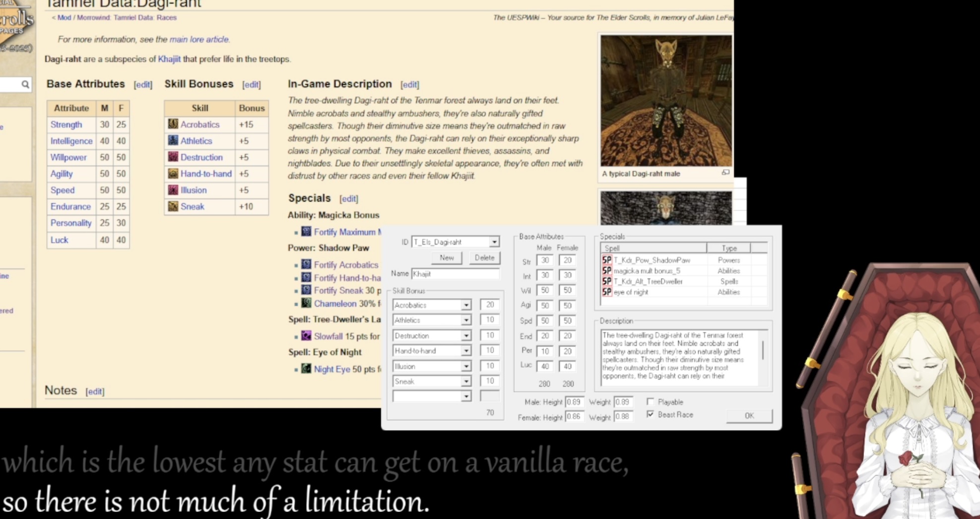Edit the Notes section

[95, 391]
